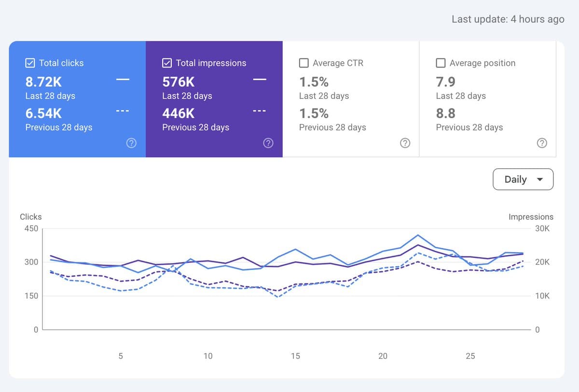Viewport: 579px width, 392px height.
Task: Click the 150 tick on Clicks axis
Action: tap(31, 296)
